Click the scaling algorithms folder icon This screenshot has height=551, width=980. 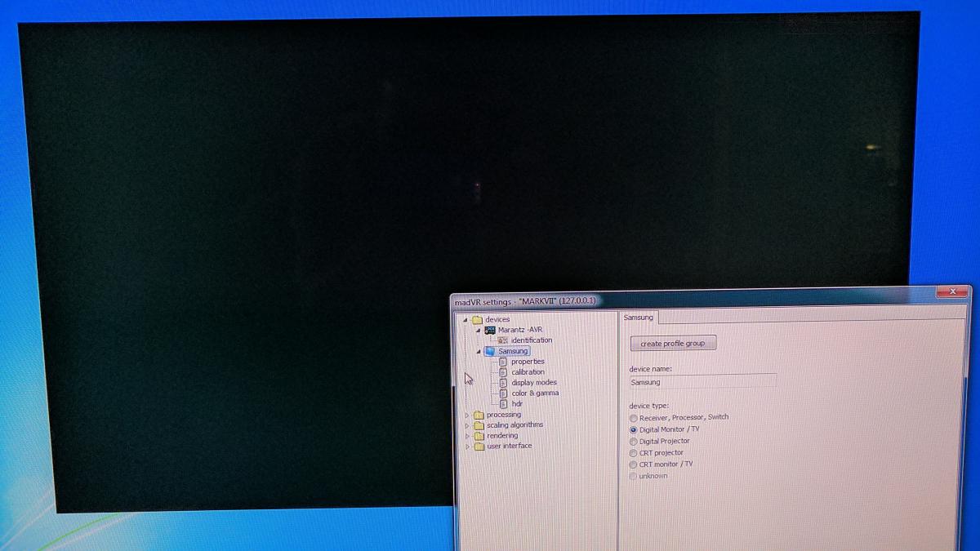[479, 425]
